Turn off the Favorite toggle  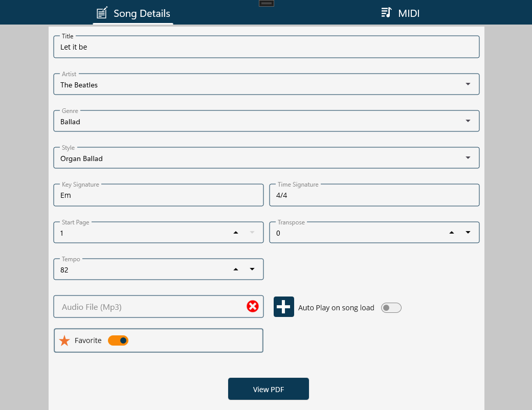click(x=118, y=340)
